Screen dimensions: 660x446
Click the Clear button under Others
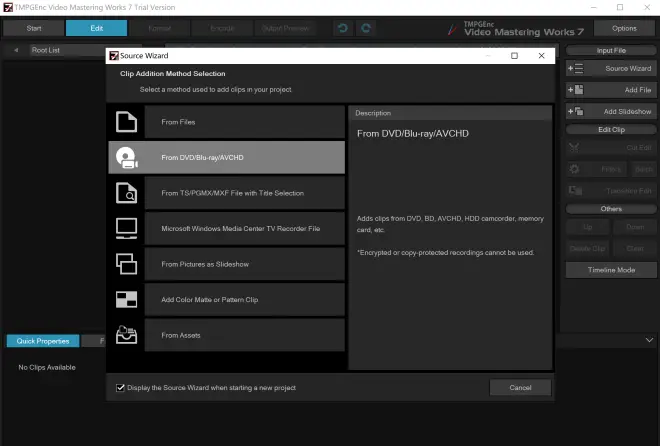(x=635, y=249)
